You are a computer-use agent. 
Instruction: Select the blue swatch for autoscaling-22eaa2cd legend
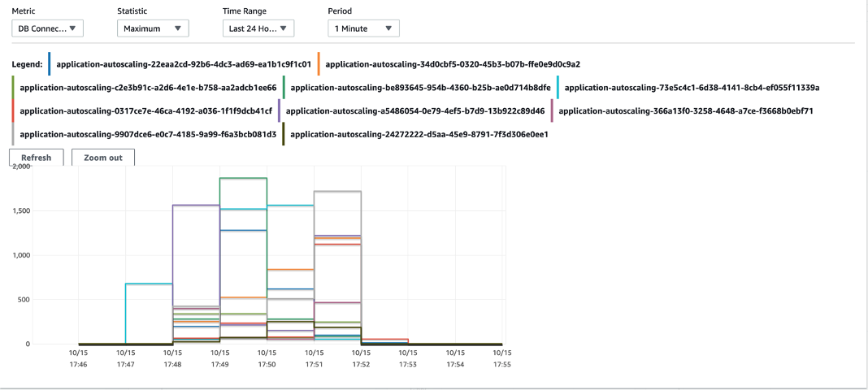coord(50,63)
